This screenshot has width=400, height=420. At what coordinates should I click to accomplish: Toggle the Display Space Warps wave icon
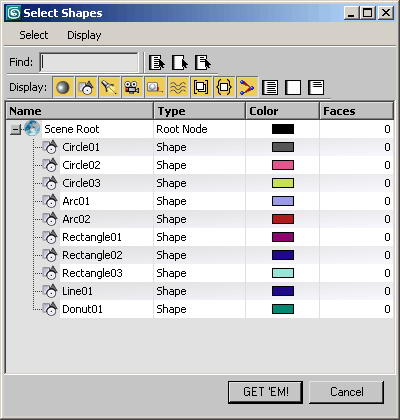pyautogui.click(x=178, y=88)
